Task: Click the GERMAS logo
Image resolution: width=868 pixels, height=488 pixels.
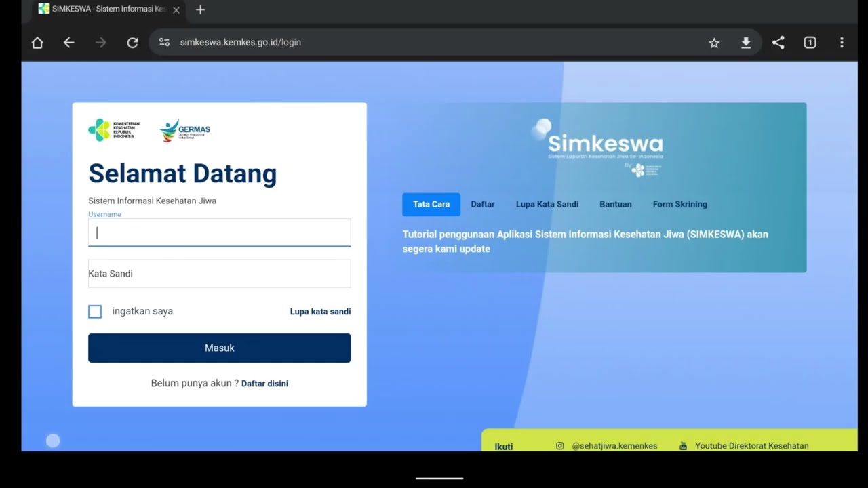Action: coord(185,130)
